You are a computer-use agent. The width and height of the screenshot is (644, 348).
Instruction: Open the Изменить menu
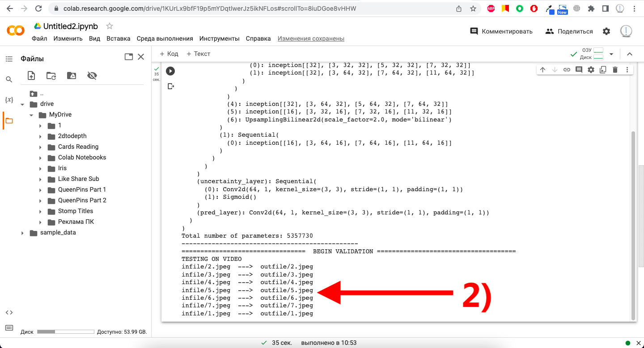tap(68, 38)
